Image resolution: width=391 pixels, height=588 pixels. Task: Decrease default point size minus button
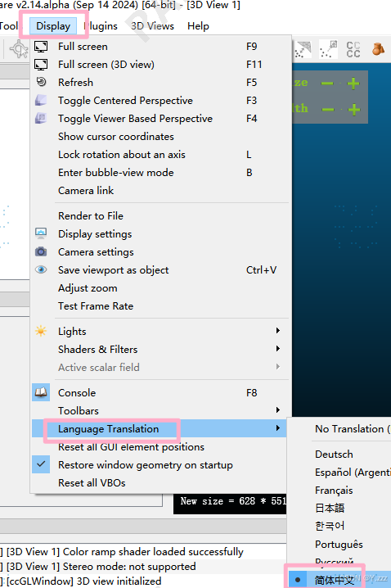coord(327,84)
